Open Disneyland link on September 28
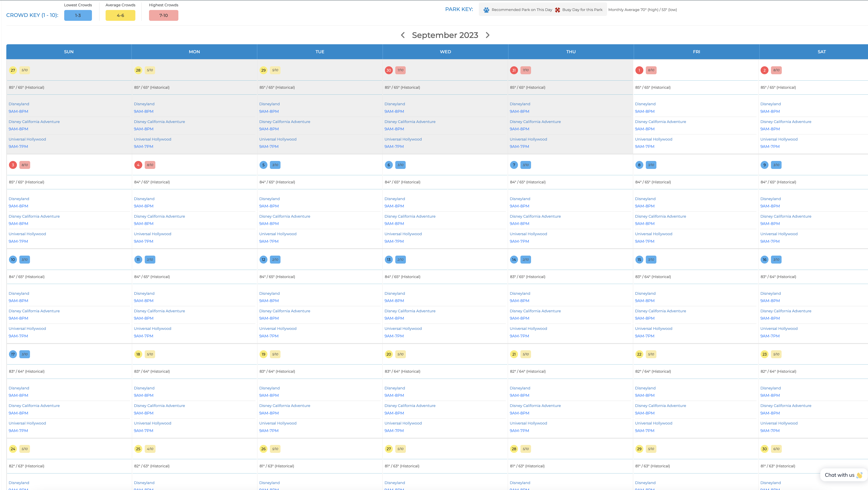This screenshot has width=868, height=490. tap(520, 483)
